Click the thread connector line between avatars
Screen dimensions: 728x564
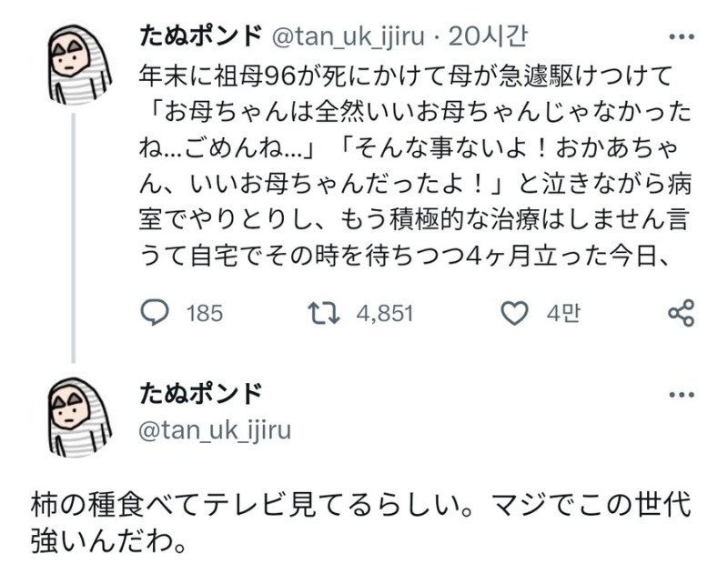click(74, 237)
